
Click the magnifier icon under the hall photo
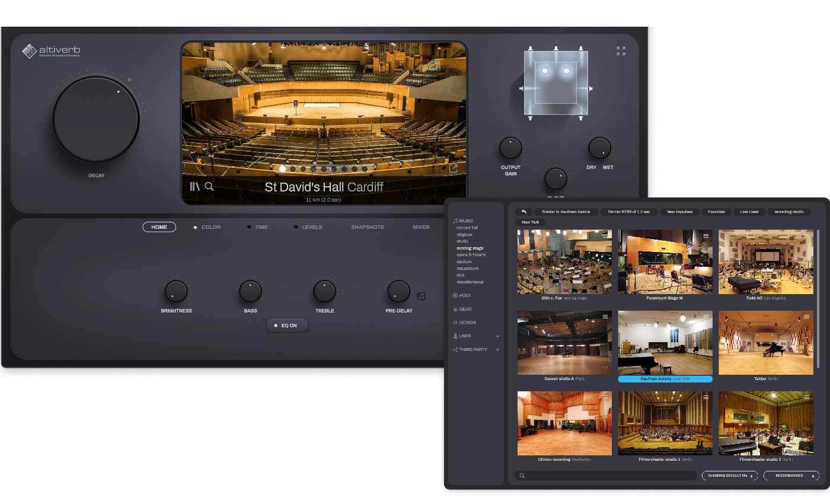(x=209, y=186)
